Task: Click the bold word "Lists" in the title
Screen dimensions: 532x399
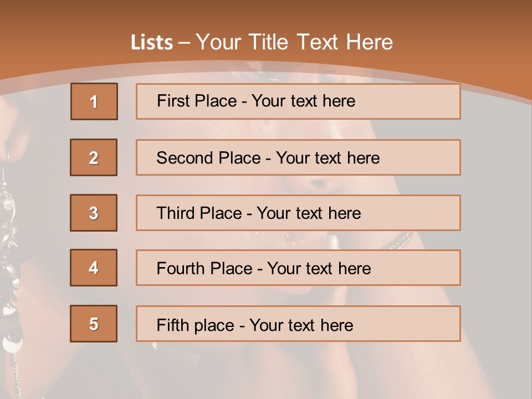Action: pyautogui.click(x=151, y=43)
